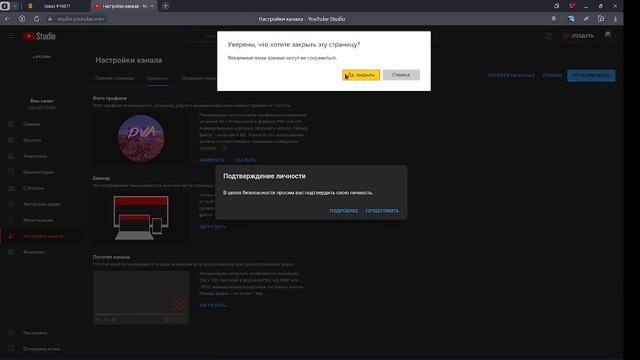Click ОТМЕНА next to the publish button
This screenshot has height=360, width=640.
click(x=552, y=76)
